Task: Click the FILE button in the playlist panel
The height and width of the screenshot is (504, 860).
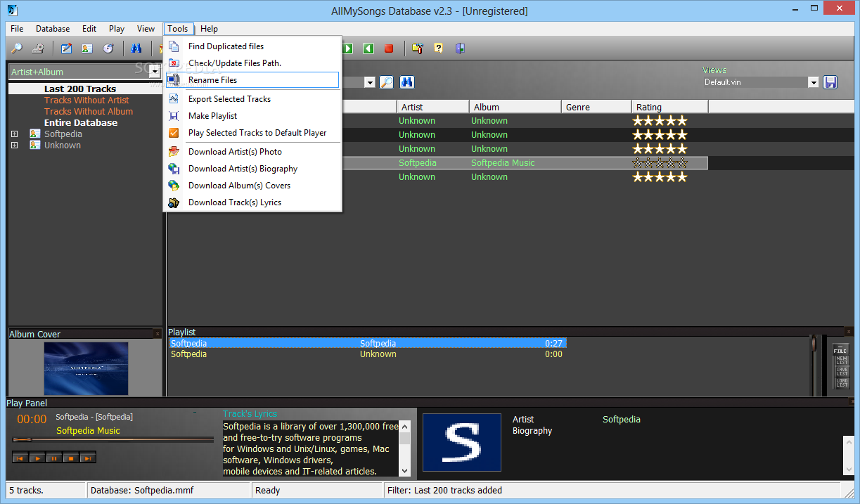Action: (841, 349)
